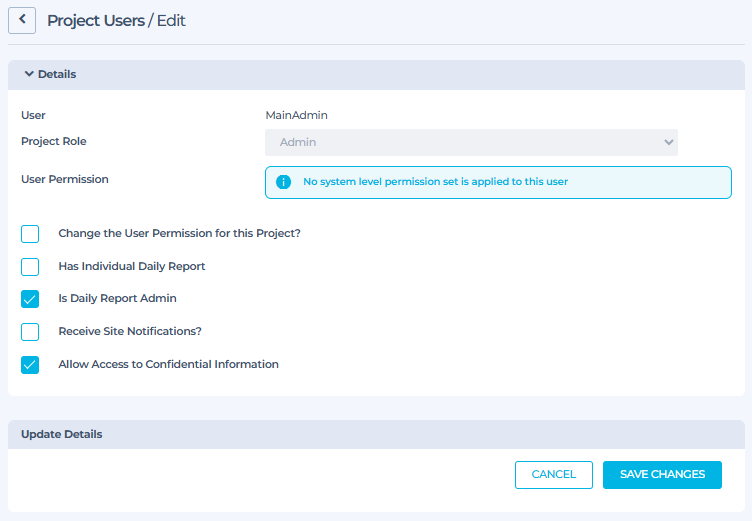
Task: Go back using the left chevron button
Action: point(22,20)
